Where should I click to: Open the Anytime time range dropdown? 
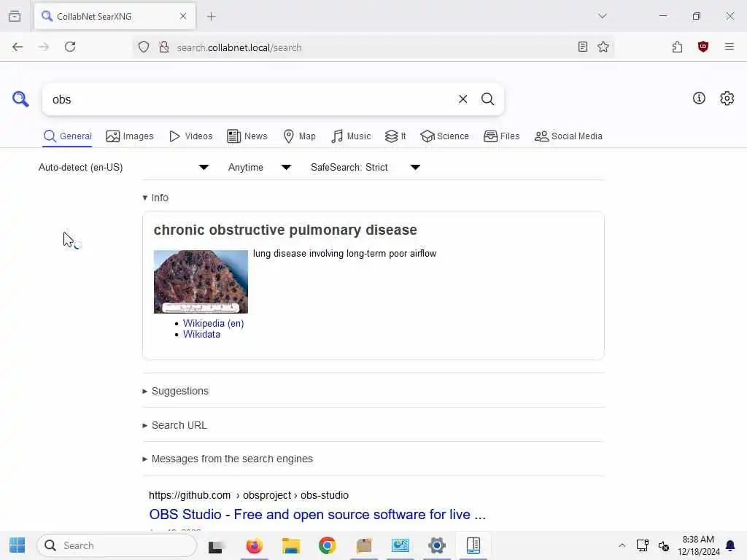click(x=260, y=167)
